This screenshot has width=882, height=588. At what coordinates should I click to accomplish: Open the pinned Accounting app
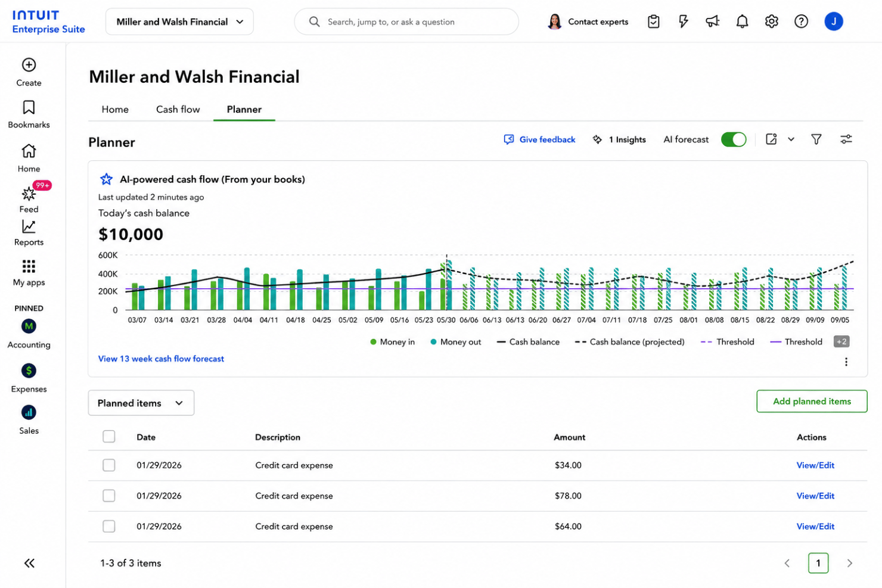29,334
